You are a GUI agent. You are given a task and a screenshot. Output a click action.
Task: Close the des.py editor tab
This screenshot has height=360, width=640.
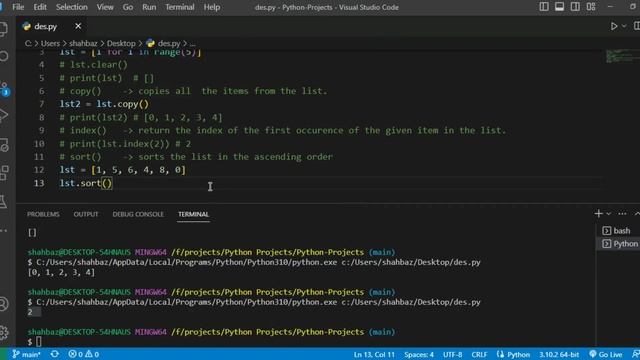(78, 26)
